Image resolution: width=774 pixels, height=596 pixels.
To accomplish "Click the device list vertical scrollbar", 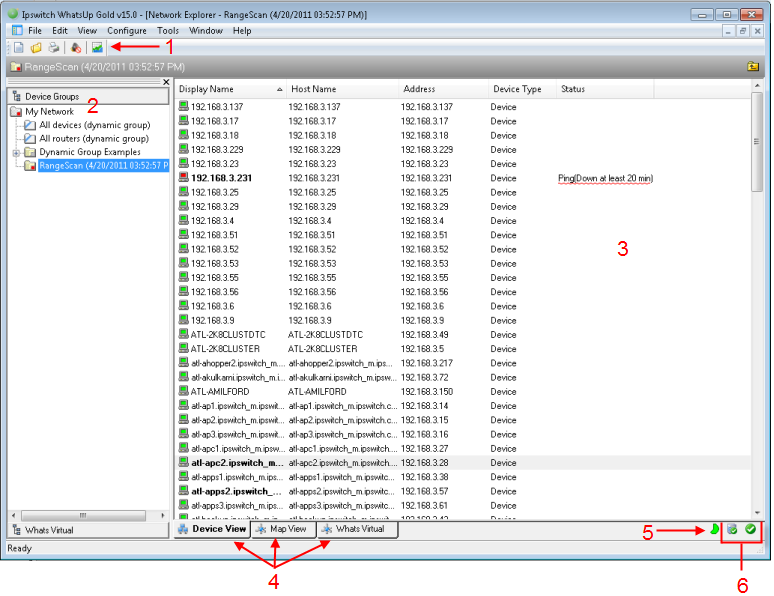I will pos(757,300).
